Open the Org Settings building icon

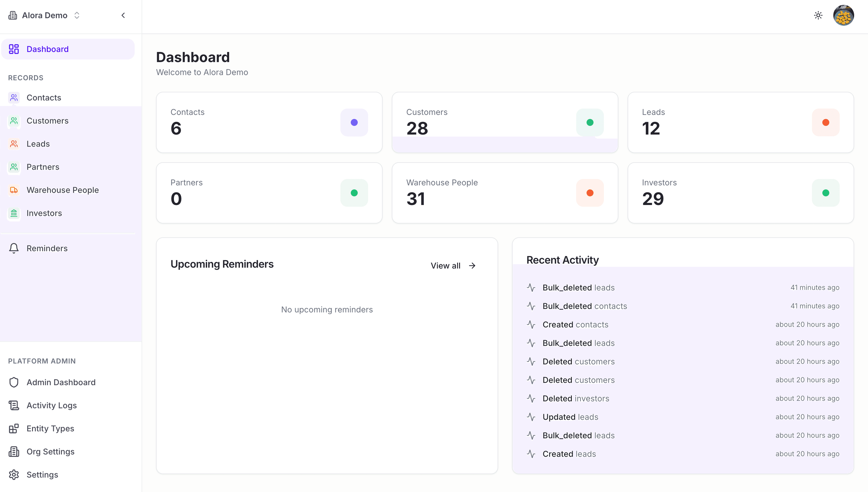tap(14, 452)
